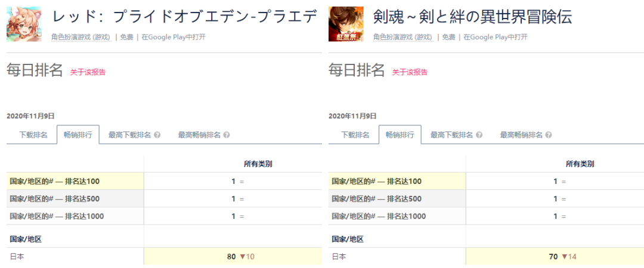644x268 pixels.
Task: Select 排名达500 row in left table
Action: [x=165, y=199]
